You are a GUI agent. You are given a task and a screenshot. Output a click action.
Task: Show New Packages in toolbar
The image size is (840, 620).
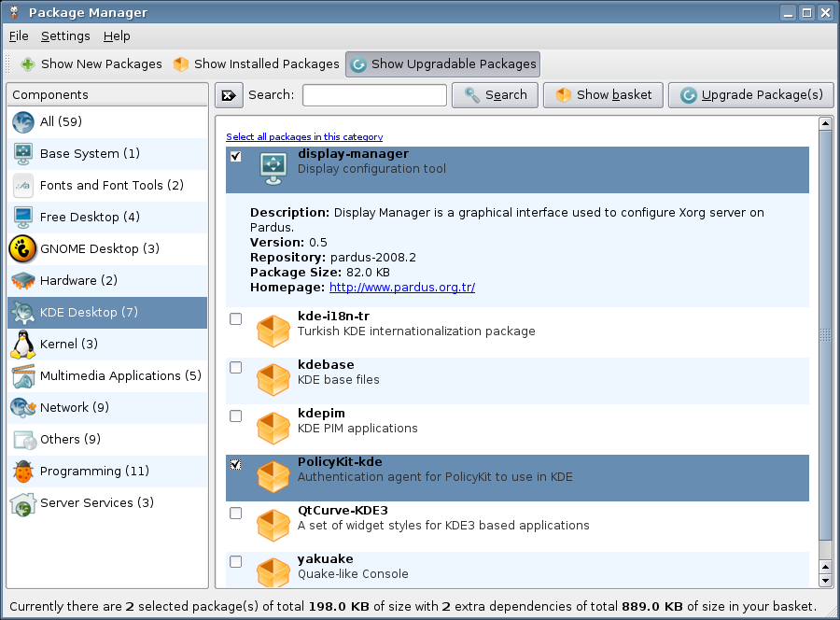click(x=91, y=64)
